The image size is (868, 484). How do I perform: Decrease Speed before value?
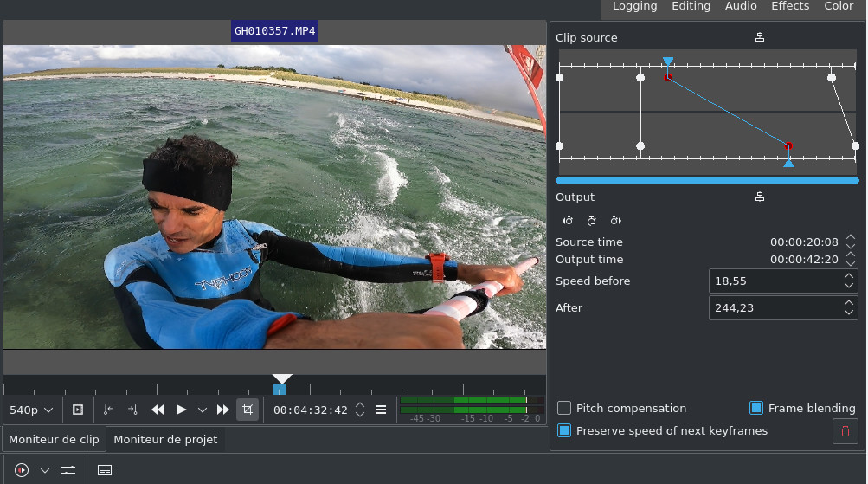(x=849, y=286)
